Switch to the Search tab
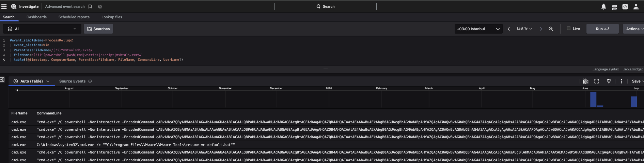The image size is (644, 163). pyautogui.click(x=9, y=17)
